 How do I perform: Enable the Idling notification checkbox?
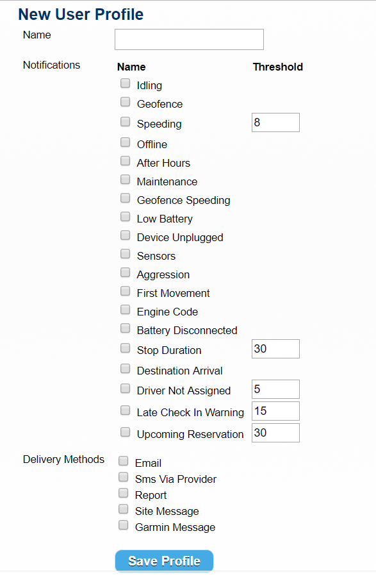125,83
